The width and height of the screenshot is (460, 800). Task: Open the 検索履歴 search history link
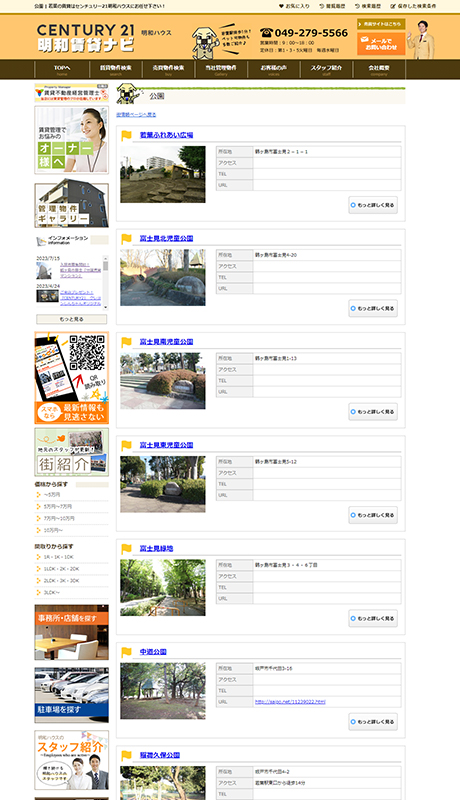pyautogui.click(x=368, y=6)
